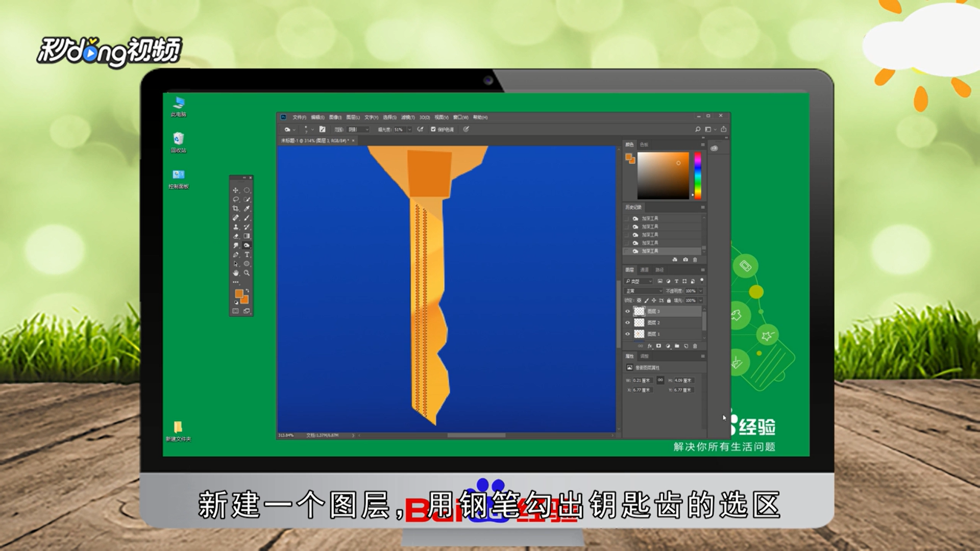Select the Crop tool

(235, 209)
